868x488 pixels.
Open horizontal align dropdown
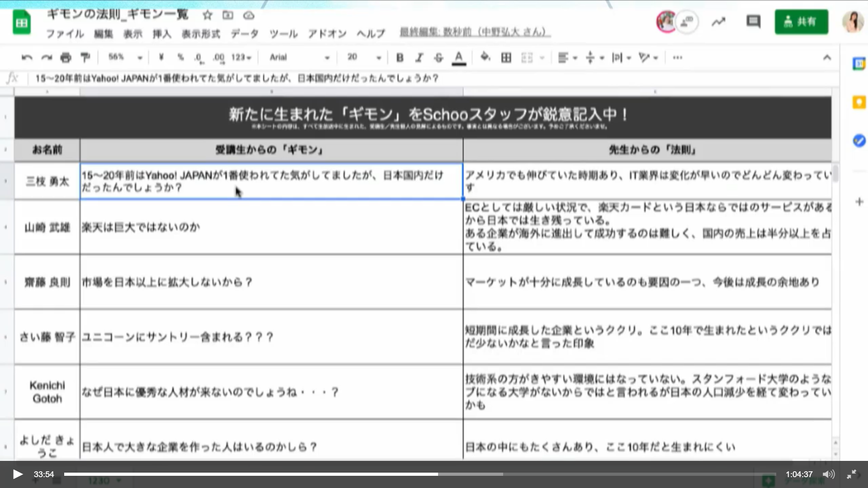[x=568, y=57]
